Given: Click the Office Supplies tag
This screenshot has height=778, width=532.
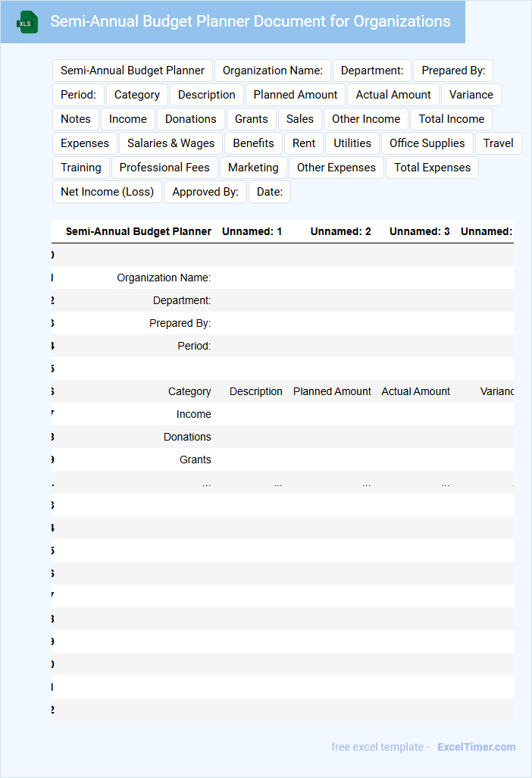Looking at the screenshot, I should coord(427,143).
